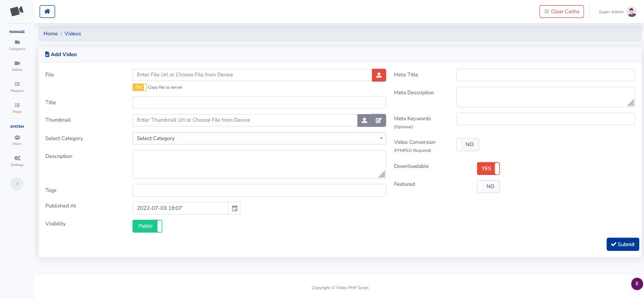Click the Videos breadcrumb link
Viewport: 644px width, 299px height.
tap(73, 34)
